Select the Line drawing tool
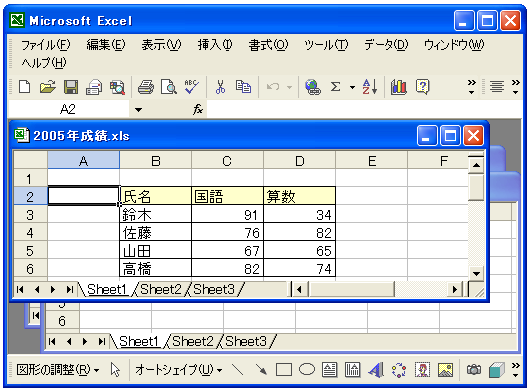The height and width of the screenshot is (391, 531). [237, 370]
